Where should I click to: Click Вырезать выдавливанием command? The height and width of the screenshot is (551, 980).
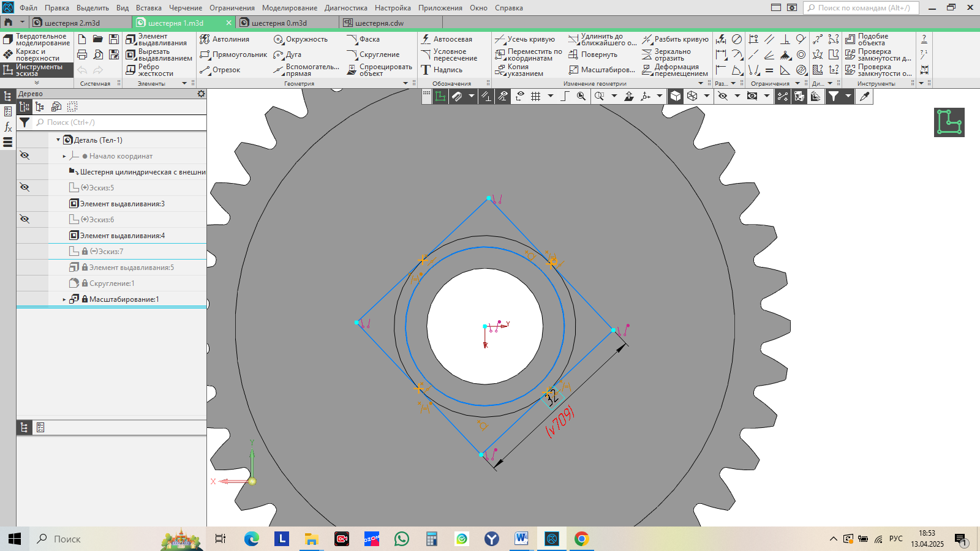[x=159, y=55]
